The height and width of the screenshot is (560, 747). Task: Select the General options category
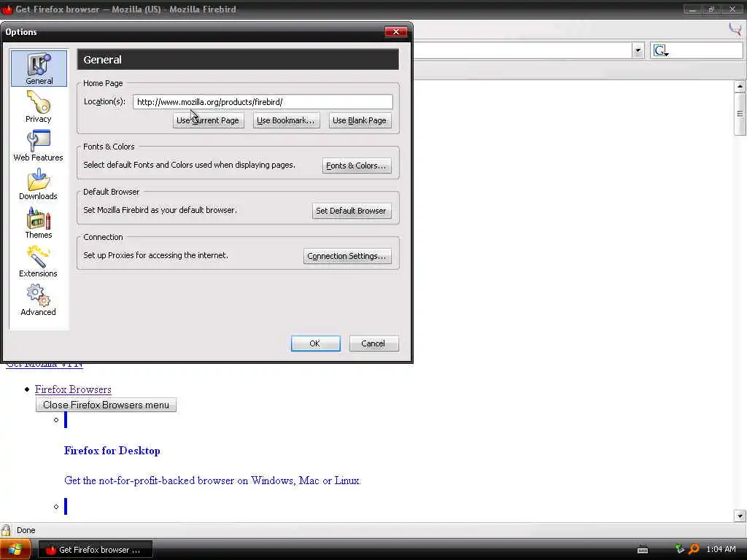[39, 68]
